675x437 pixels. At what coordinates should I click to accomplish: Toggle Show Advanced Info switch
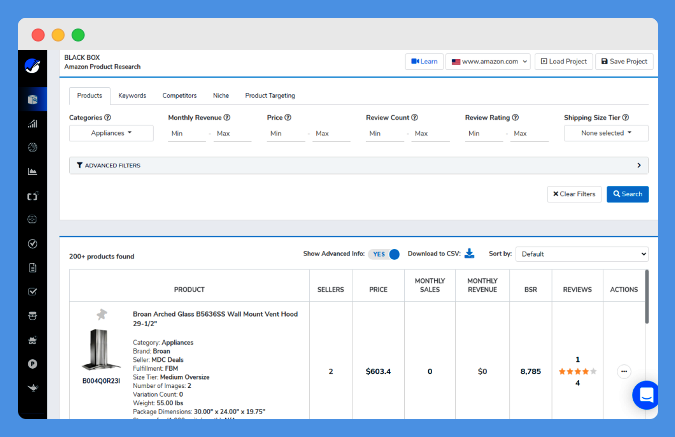(384, 254)
